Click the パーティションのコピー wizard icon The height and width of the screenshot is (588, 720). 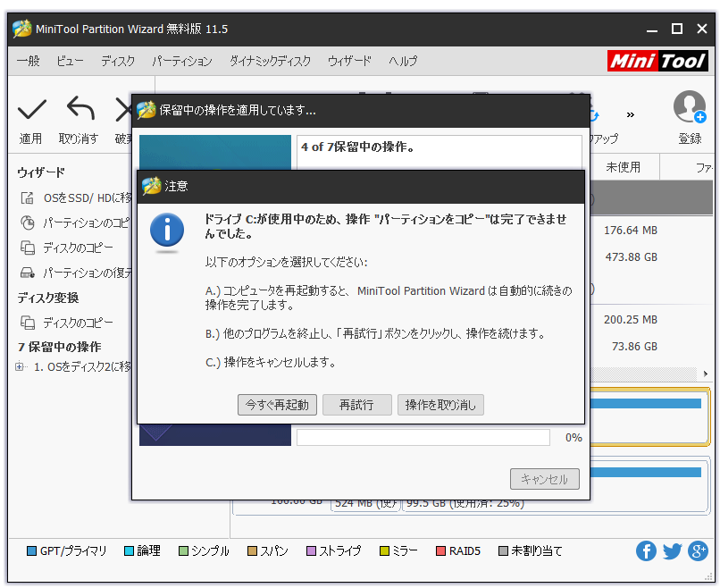(28, 223)
